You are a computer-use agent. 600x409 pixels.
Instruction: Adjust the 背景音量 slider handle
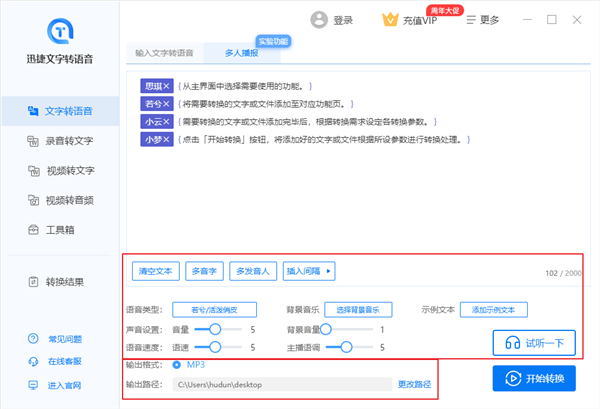pyautogui.click(x=326, y=329)
